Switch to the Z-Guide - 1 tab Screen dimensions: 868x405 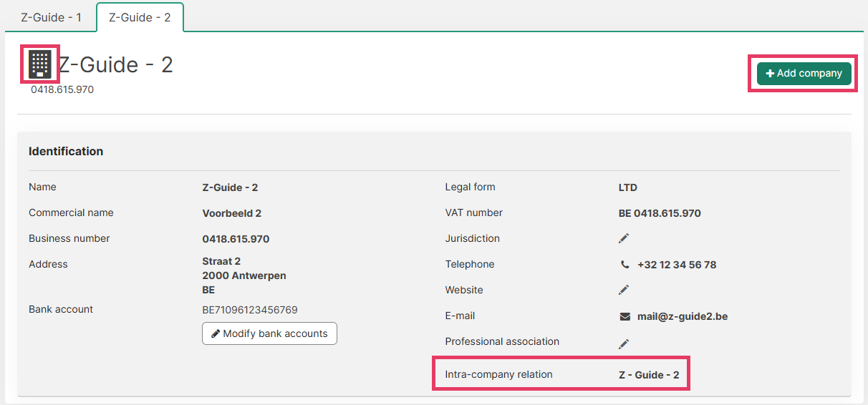click(x=51, y=17)
